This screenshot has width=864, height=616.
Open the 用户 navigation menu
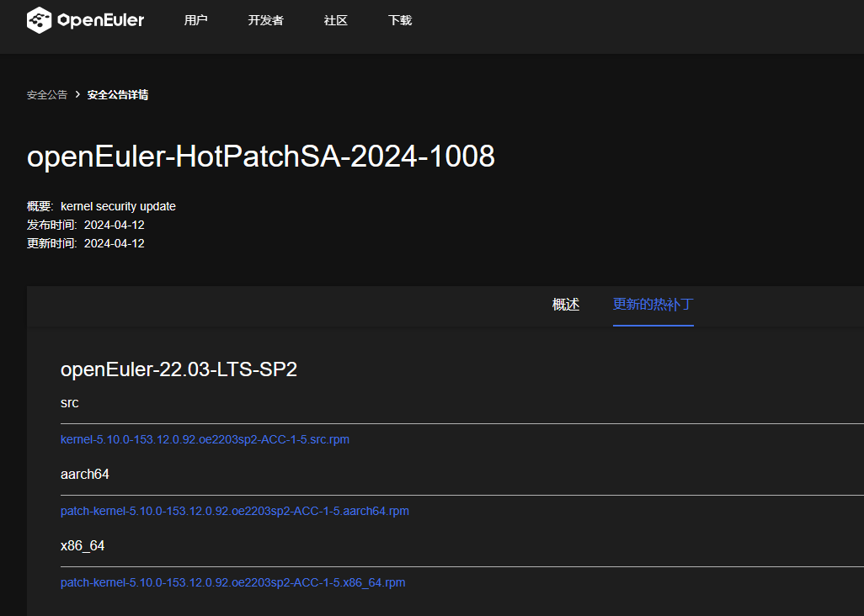[x=195, y=20]
